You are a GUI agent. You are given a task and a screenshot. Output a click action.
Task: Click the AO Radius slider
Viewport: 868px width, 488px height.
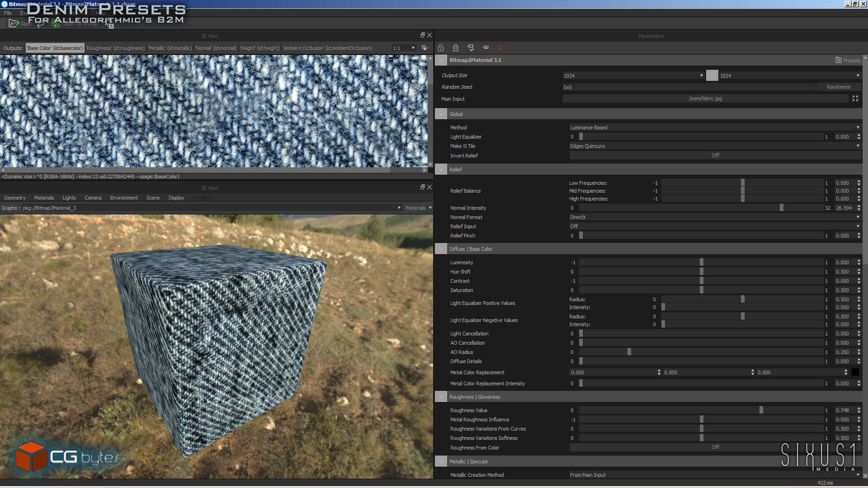click(x=701, y=352)
